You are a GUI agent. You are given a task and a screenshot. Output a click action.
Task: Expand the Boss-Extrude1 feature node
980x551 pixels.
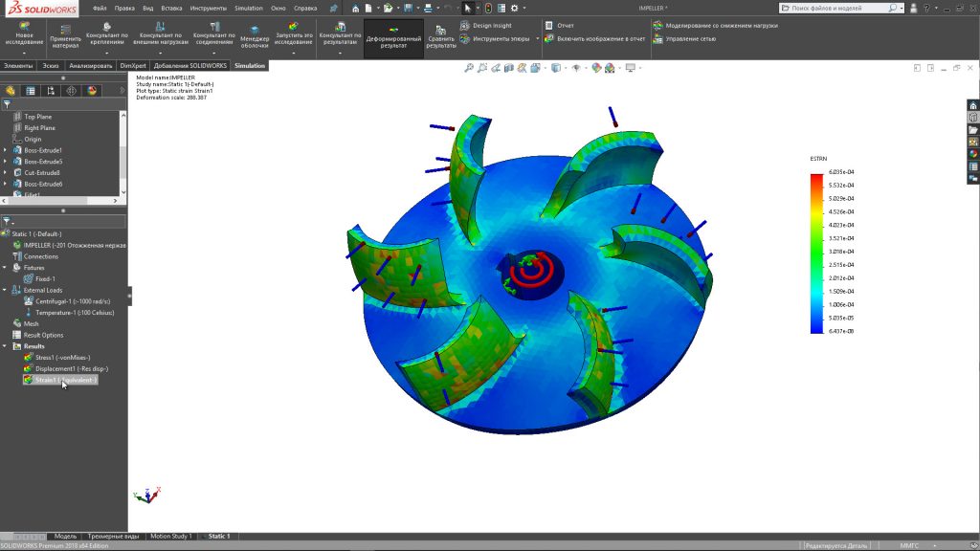tap(6, 150)
